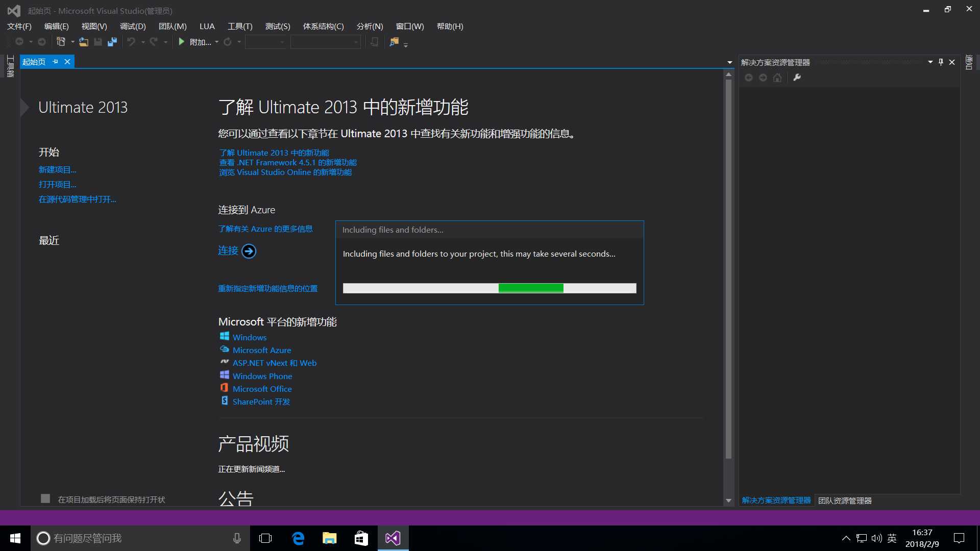This screenshot has width=980, height=551.
Task: Click the Task View taskbar icon
Action: [265, 538]
